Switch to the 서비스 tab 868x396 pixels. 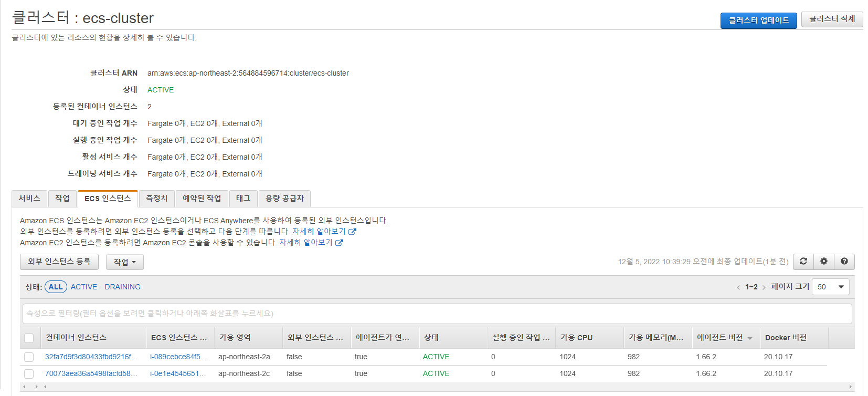tap(29, 199)
